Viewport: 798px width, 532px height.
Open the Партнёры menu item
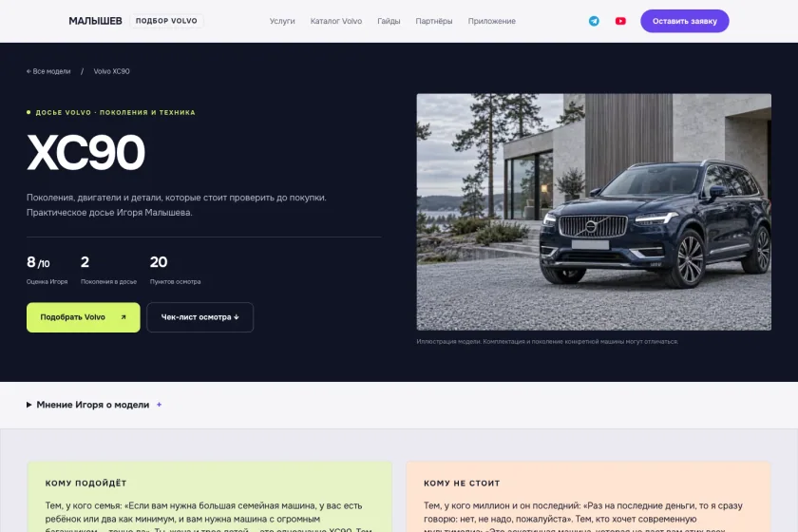tap(433, 22)
